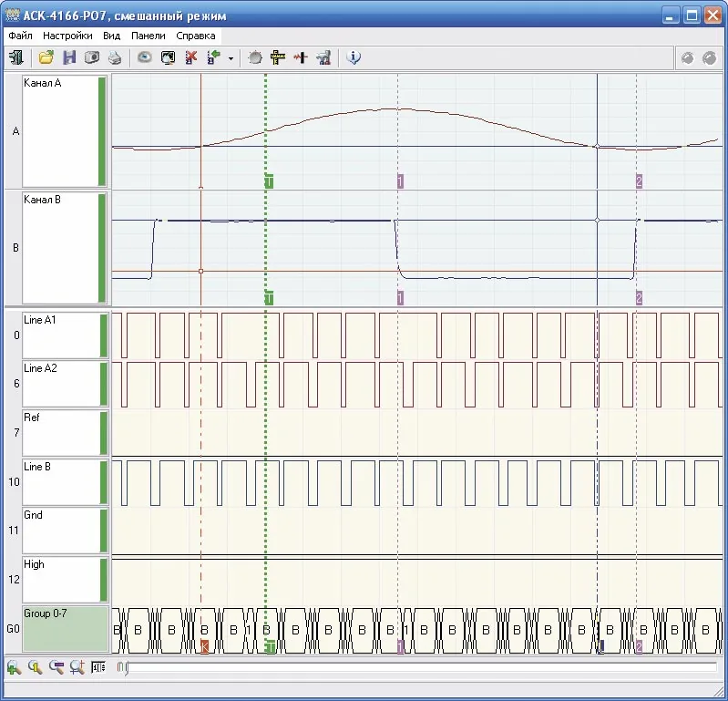Click the green T marker in Group 0-7 row

(x=272, y=646)
